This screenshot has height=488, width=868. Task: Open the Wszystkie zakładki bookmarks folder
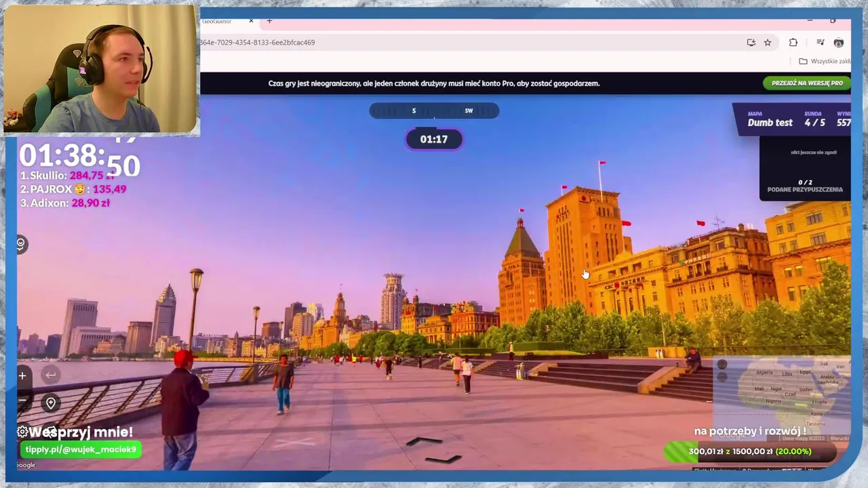point(825,61)
